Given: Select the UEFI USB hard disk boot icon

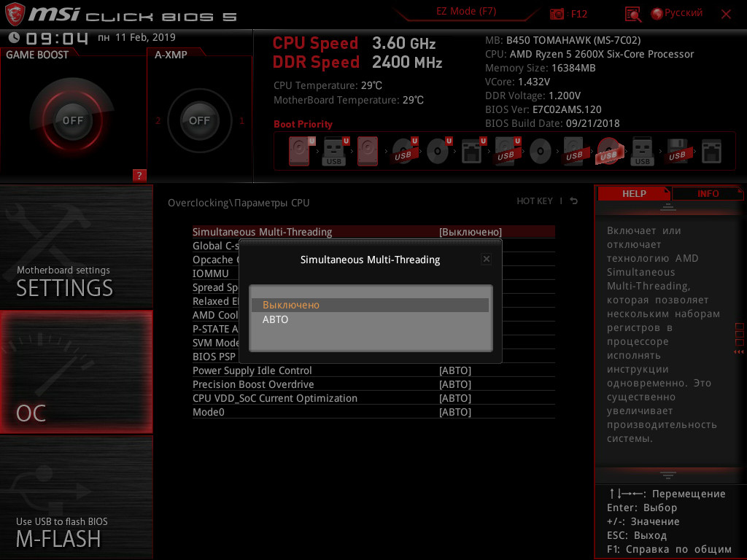Looking at the screenshot, I should tap(506, 152).
